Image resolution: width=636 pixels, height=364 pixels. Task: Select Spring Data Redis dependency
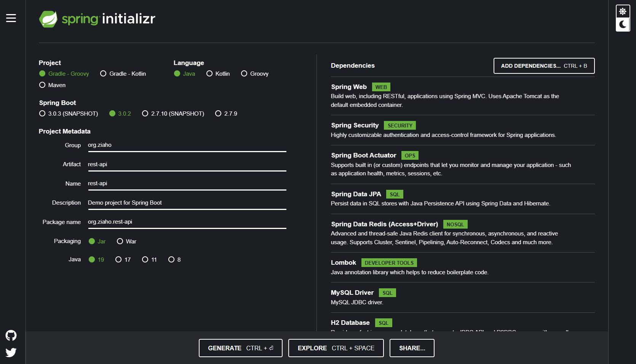pyautogui.click(x=463, y=233)
